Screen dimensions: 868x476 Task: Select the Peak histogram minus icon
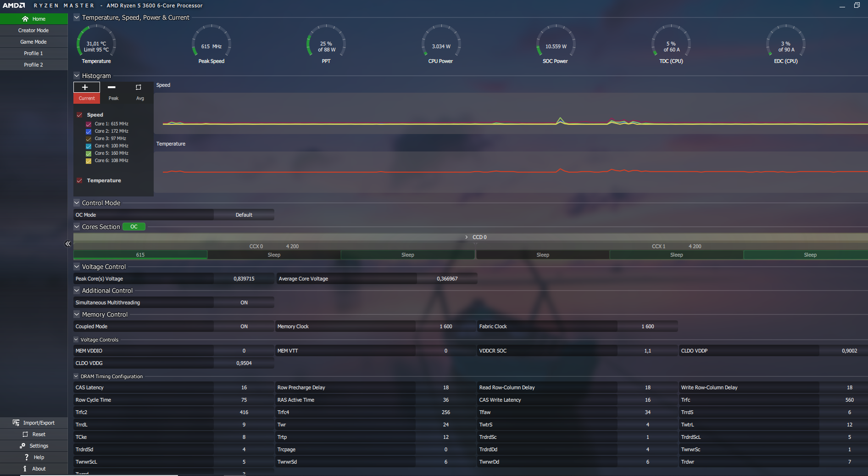click(111, 87)
